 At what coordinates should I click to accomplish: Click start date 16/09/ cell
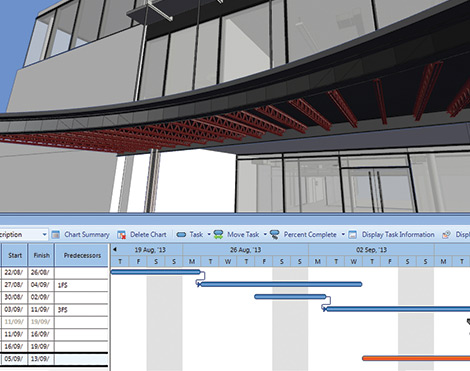pos(14,347)
